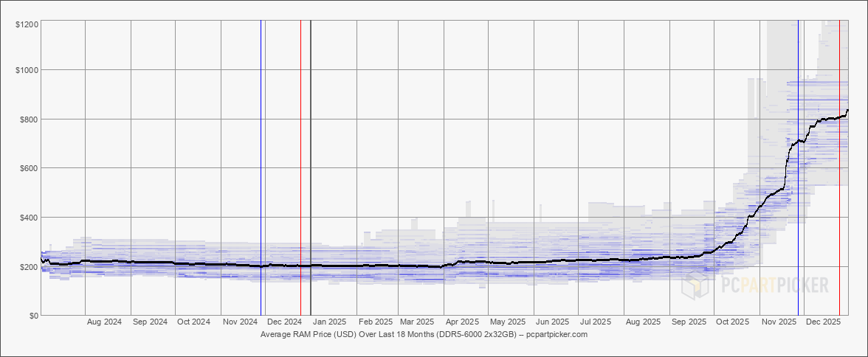This screenshot has height=357, width=868.
Task: Select the Mar 2025 axis label
Action: point(417,322)
